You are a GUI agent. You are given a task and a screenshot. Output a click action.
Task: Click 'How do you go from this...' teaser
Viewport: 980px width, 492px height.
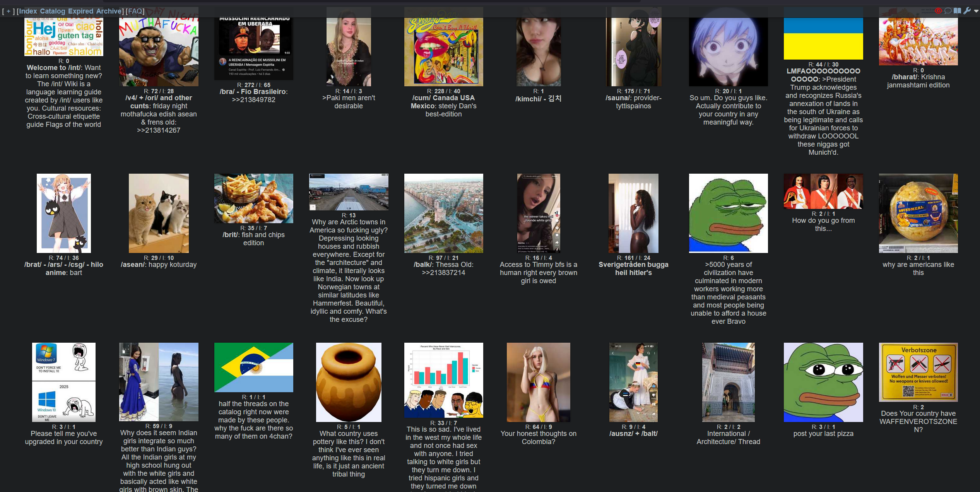tap(823, 224)
